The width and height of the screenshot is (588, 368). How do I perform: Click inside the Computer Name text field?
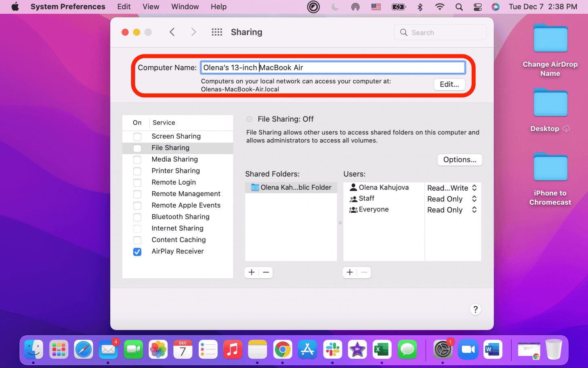(x=333, y=67)
